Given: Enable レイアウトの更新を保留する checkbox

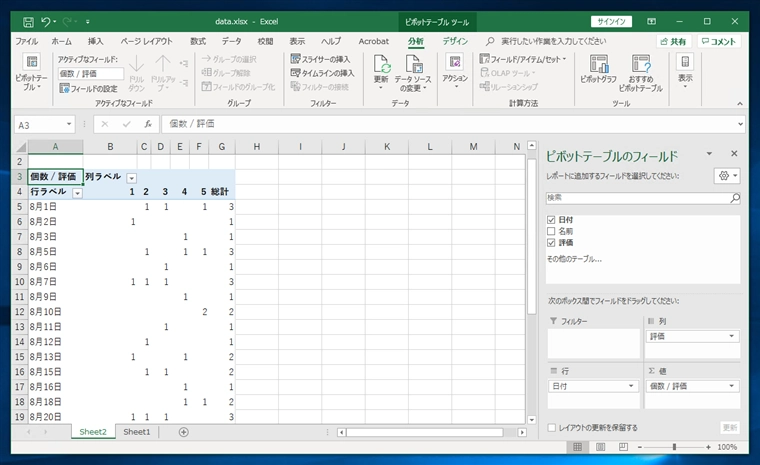Looking at the screenshot, I should pos(552,427).
